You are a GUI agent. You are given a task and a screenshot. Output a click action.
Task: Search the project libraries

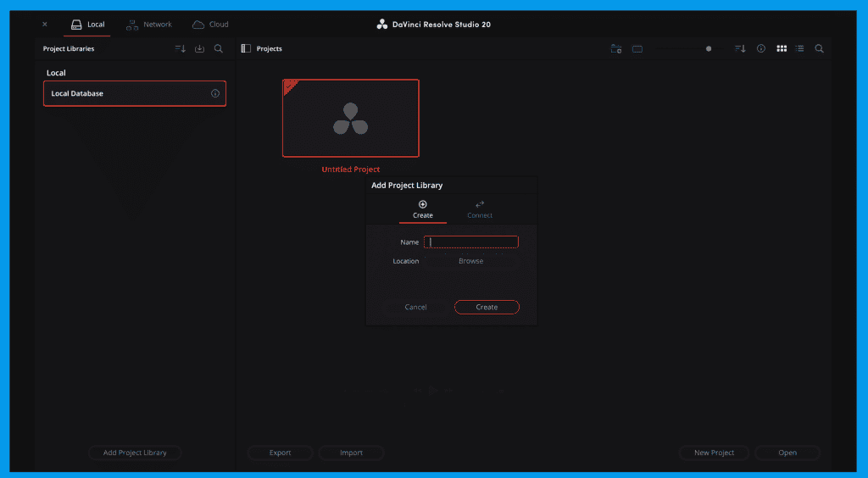pos(219,48)
